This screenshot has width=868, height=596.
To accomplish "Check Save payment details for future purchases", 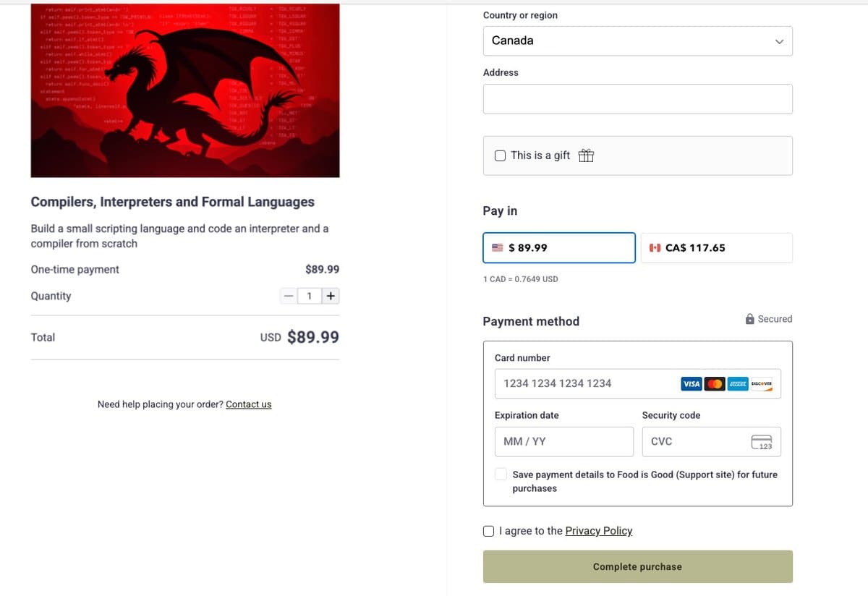I will [x=501, y=473].
